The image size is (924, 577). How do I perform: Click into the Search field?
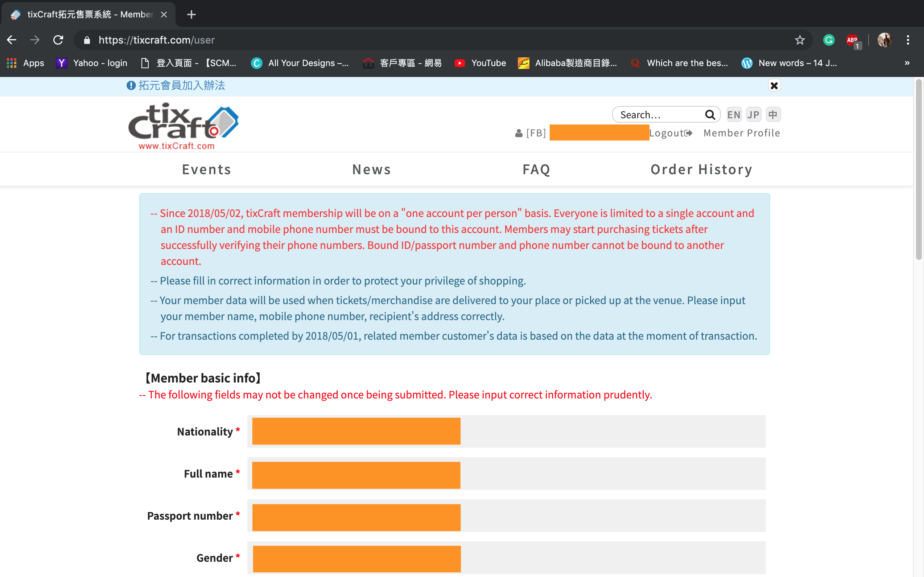(x=660, y=114)
